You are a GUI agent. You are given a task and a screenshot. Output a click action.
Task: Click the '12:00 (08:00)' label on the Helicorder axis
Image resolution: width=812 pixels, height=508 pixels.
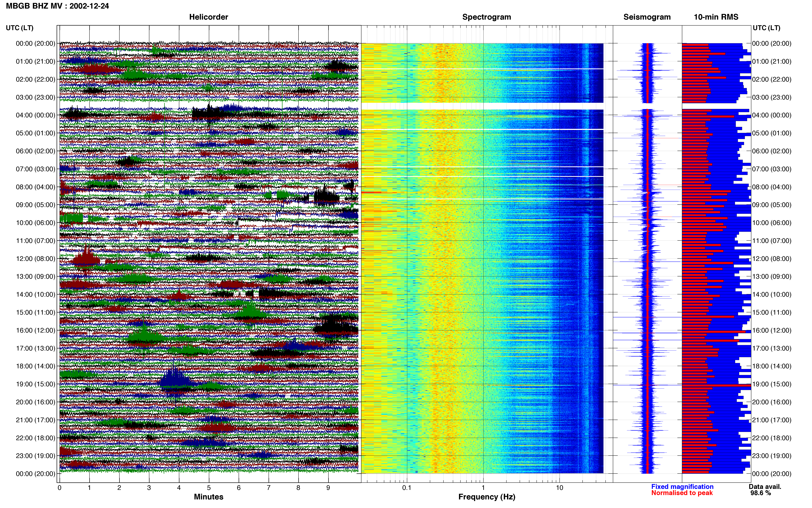click(x=36, y=259)
